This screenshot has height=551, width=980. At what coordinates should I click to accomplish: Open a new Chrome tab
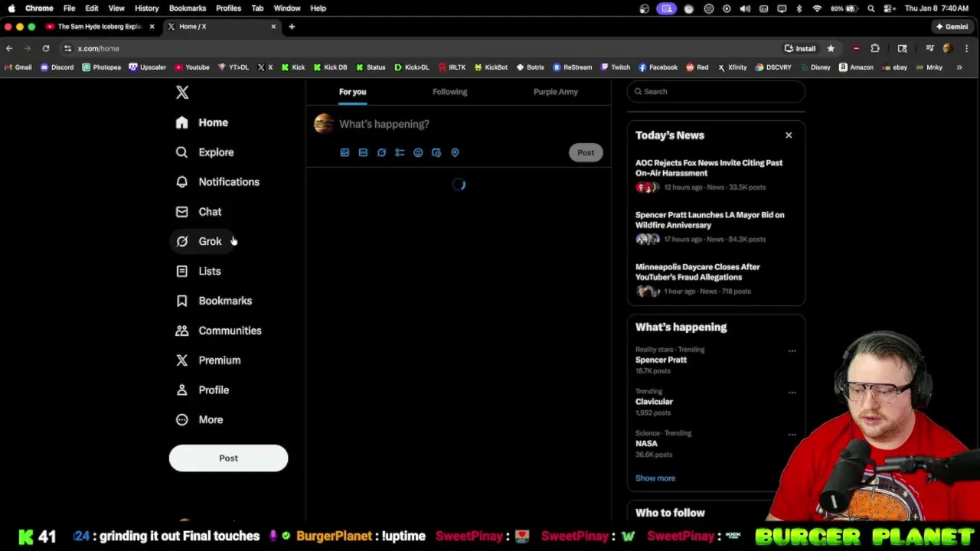pos(292,26)
